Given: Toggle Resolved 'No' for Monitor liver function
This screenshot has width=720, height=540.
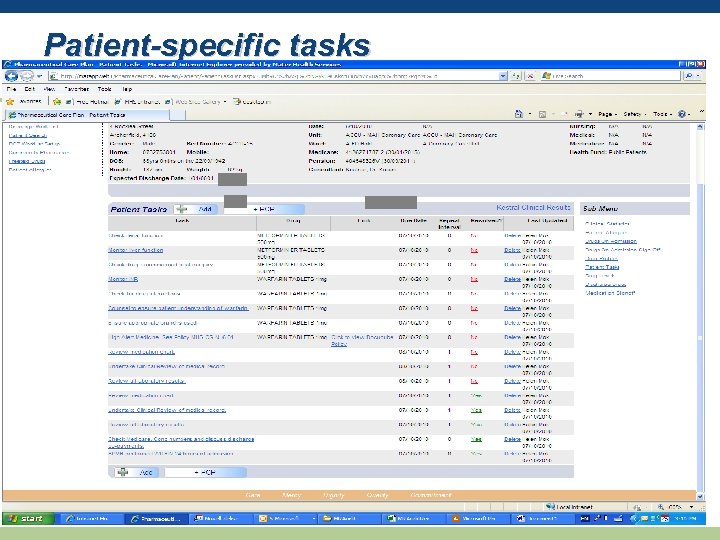Looking at the screenshot, I should pyautogui.click(x=474, y=250).
